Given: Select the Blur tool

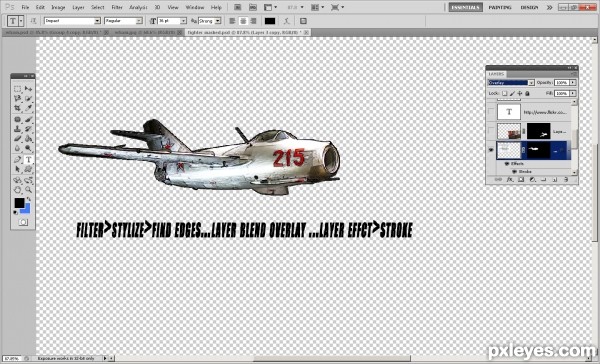Looking at the screenshot, I should (18, 148).
